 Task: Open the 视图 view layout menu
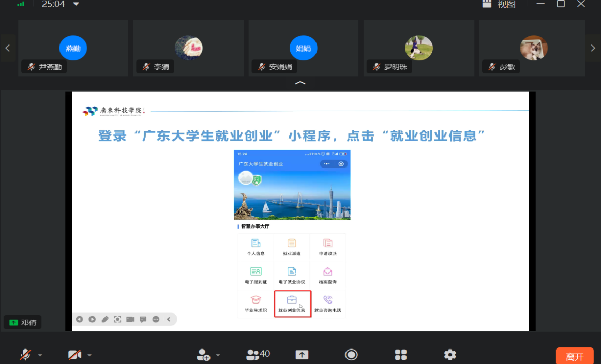[499, 4]
